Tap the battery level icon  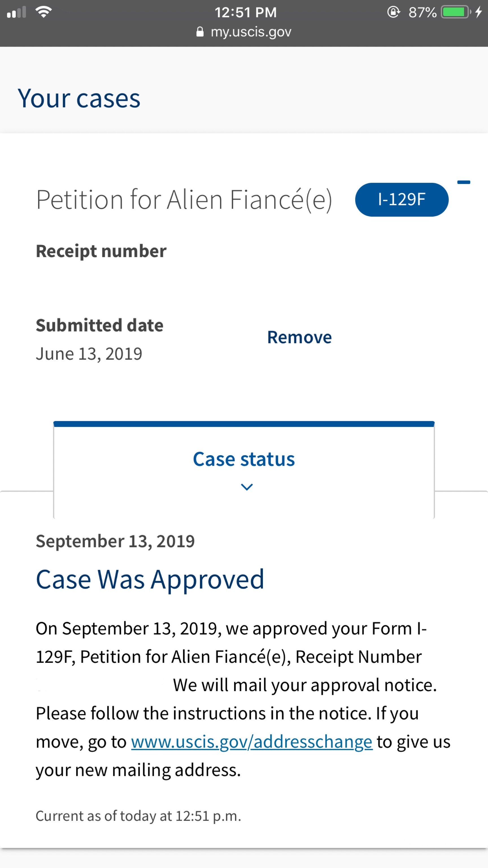coord(455,12)
